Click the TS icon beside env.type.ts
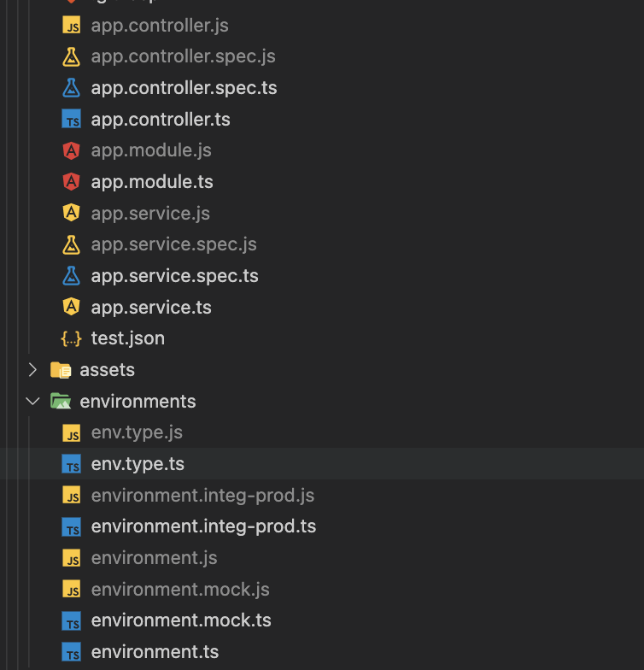The image size is (644, 670). [72, 464]
